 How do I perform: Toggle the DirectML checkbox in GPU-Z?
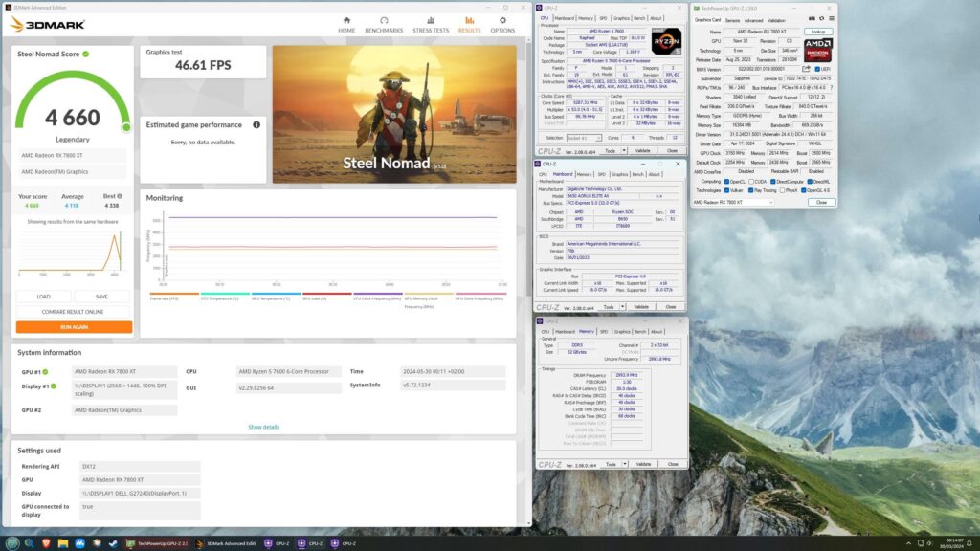810,181
